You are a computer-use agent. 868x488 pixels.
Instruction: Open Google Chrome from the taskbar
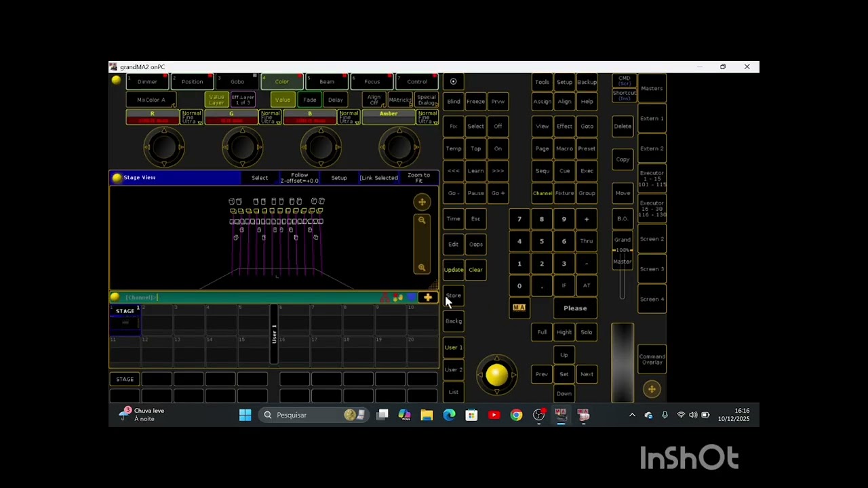[516, 415]
